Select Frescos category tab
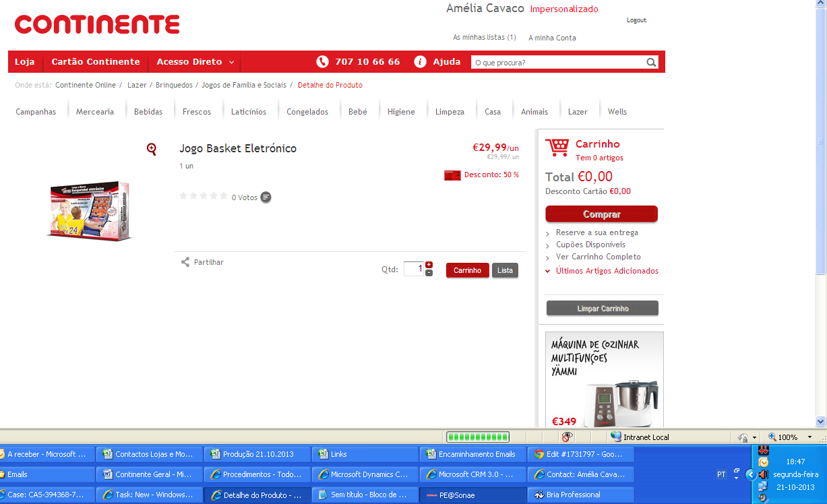The width and height of the screenshot is (827, 504). coord(197,112)
